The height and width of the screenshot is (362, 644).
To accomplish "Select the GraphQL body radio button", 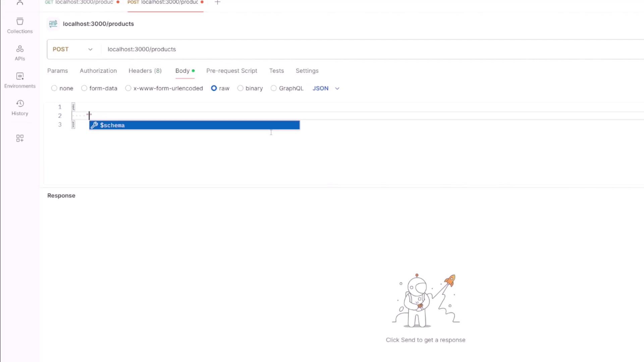I will click(274, 88).
